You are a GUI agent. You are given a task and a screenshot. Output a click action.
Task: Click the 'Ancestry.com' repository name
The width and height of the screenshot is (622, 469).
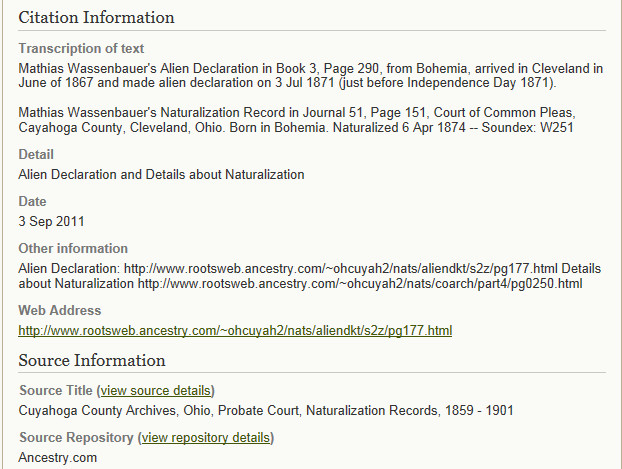(58, 457)
